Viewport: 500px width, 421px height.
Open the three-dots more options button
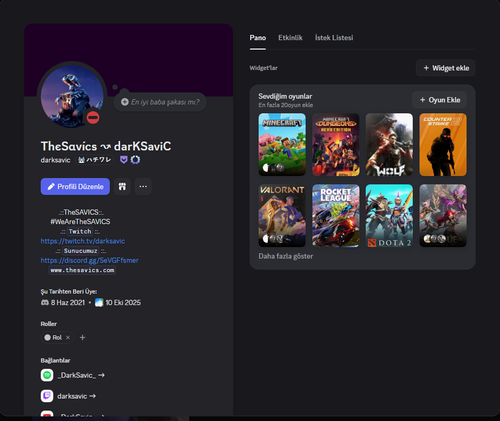tap(143, 186)
